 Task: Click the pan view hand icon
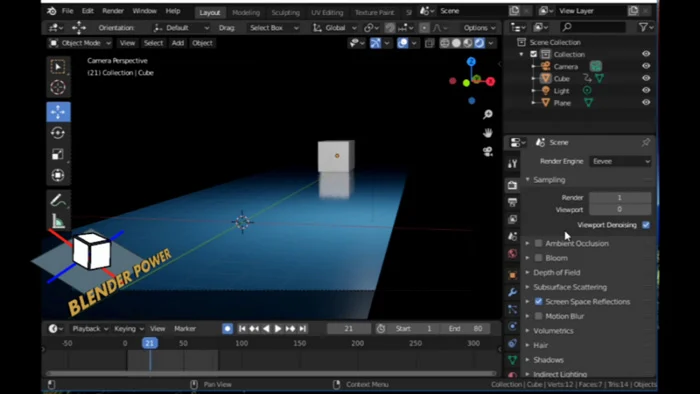point(488,133)
